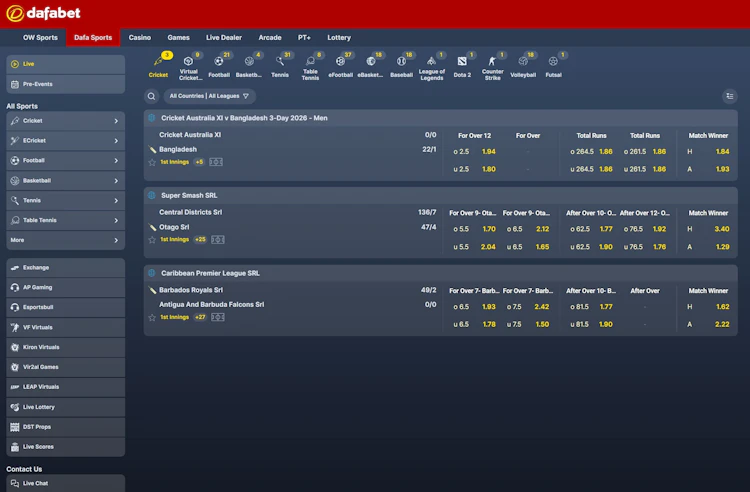
Task: Open Esportsbull from the sidebar
Action: pyautogui.click(x=66, y=307)
